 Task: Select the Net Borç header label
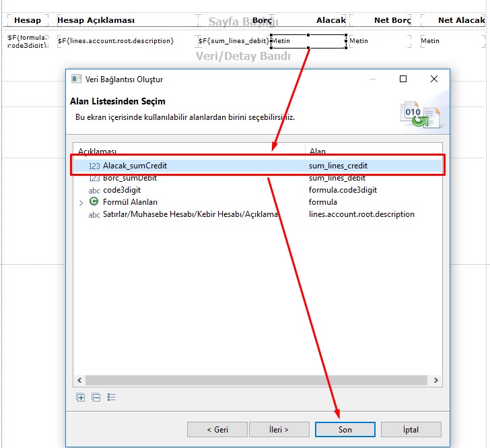coord(392,20)
